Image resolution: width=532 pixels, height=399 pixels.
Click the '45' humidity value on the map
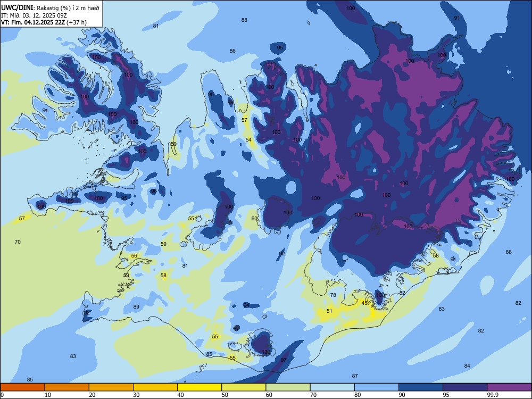click(365, 303)
